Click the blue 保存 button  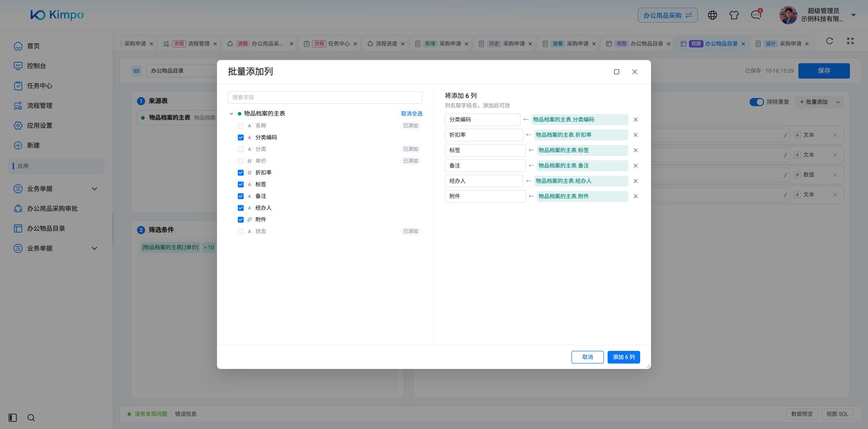tap(824, 71)
